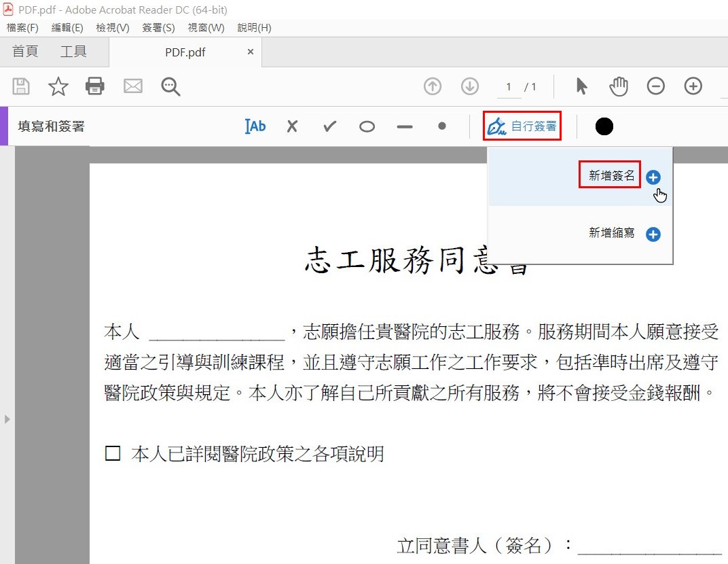Switch to the 工具 tab

[x=73, y=52]
